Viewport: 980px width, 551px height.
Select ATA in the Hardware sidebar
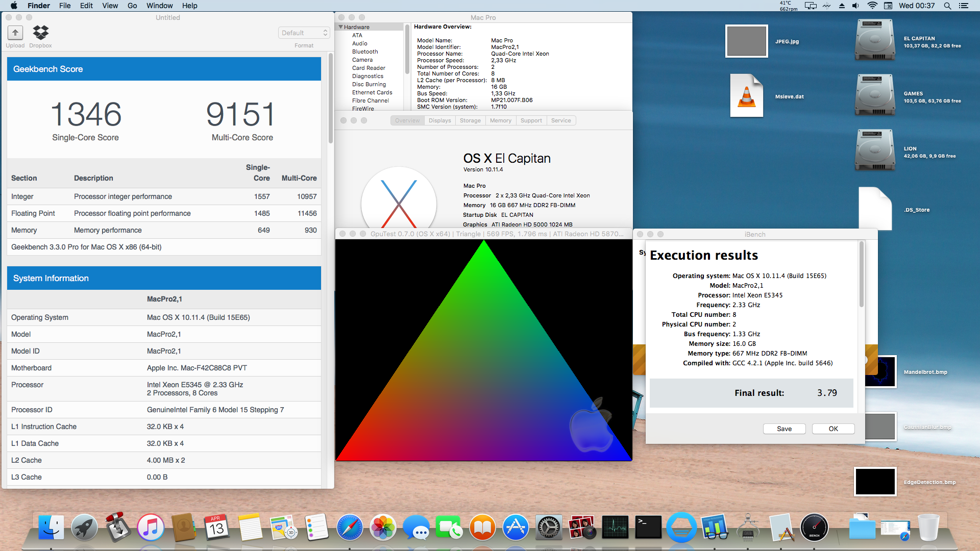click(357, 35)
